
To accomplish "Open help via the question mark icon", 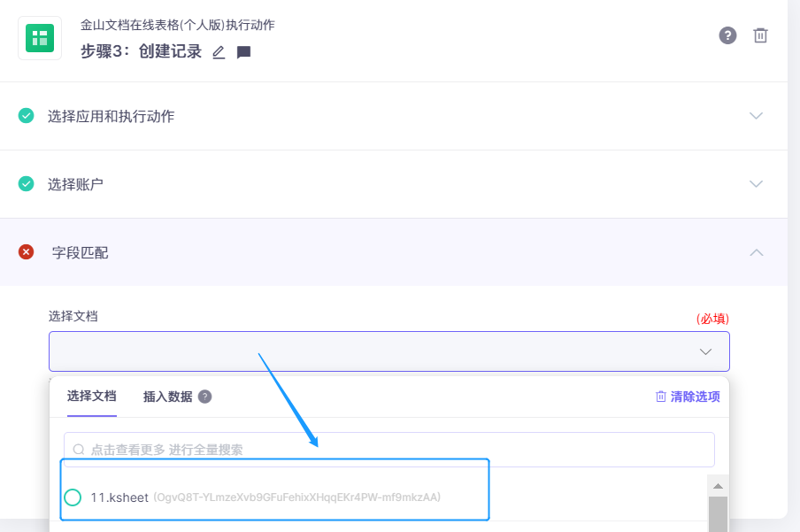I will pyautogui.click(x=727, y=35).
